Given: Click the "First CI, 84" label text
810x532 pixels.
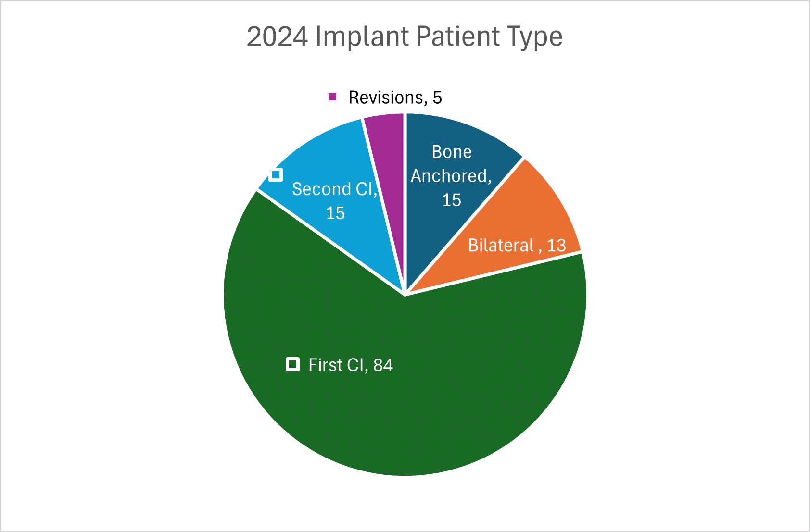Looking at the screenshot, I should (351, 365).
